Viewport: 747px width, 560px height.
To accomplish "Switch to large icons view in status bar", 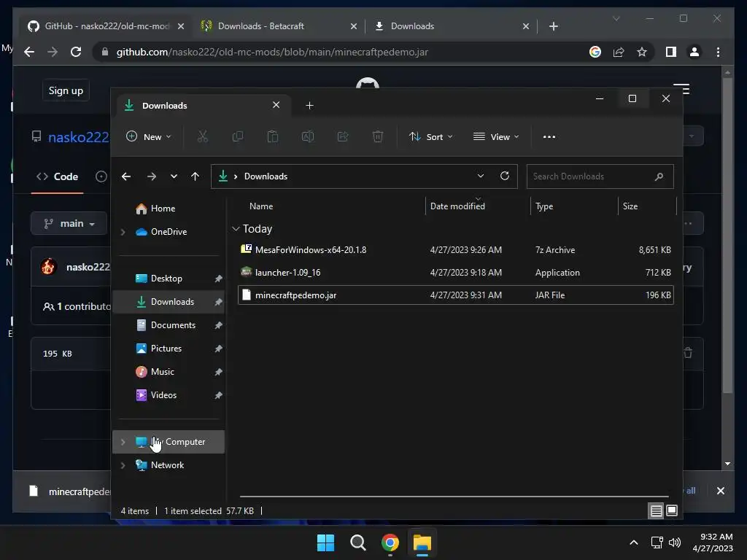I will pyautogui.click(x=672, y=511).
